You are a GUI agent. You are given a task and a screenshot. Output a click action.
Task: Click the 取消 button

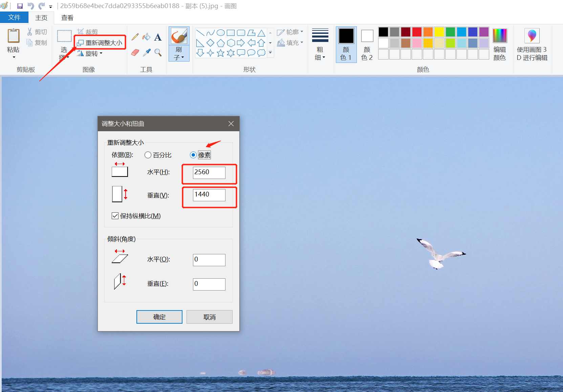[209, 317]
